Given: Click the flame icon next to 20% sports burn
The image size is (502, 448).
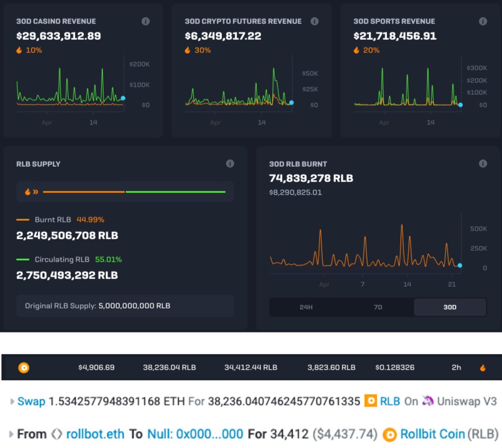Looking at the screenshot, I should pyautogui.click(x=356, y=50).
